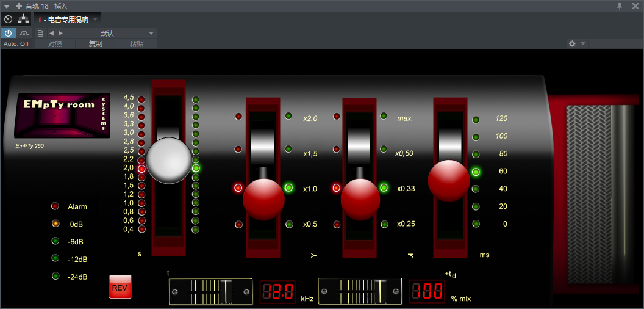Click the channel editor knob icon
644x309 pixels.
tap(8, 19)
